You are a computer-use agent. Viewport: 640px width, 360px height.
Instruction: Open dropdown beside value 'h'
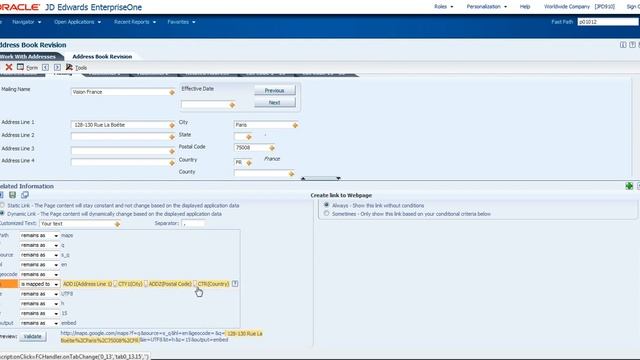click(40, 304)
